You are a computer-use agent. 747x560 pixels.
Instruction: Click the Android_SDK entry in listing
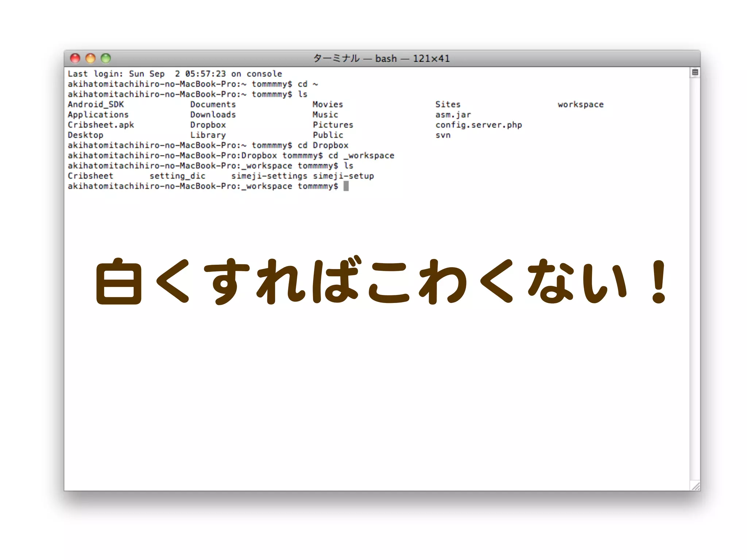[96, 105]
